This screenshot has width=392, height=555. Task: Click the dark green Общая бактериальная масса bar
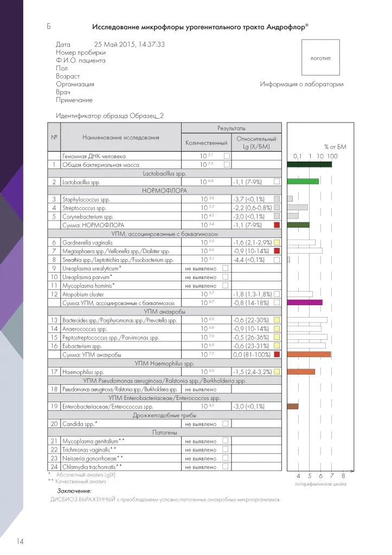(x=309, y=164)
